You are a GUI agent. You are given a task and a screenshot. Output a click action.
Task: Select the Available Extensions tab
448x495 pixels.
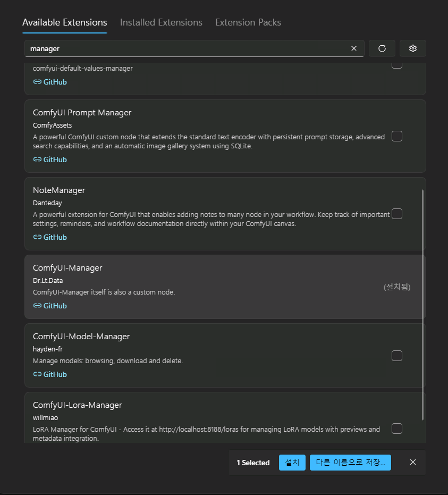pyautogui.click(x=65, y=22)
